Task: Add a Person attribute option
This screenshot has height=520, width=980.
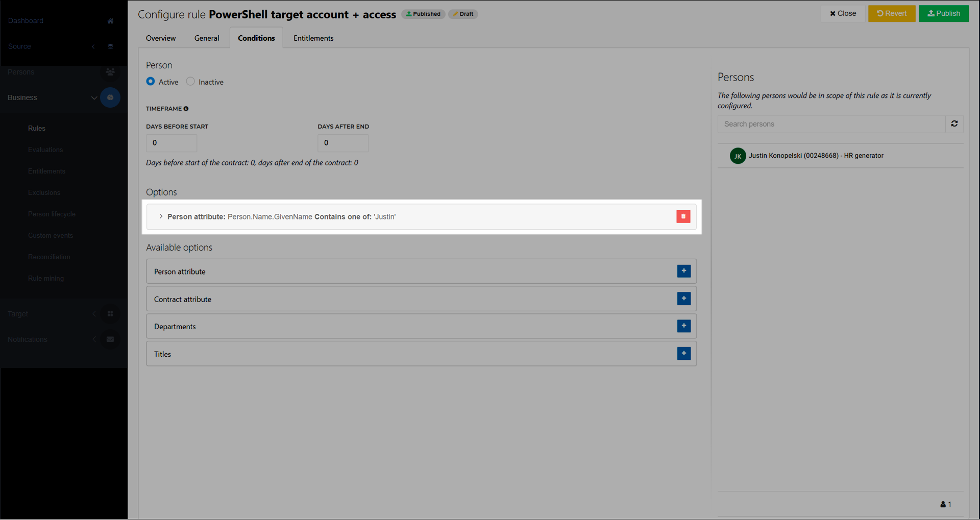Action: [x=683, y=271]
